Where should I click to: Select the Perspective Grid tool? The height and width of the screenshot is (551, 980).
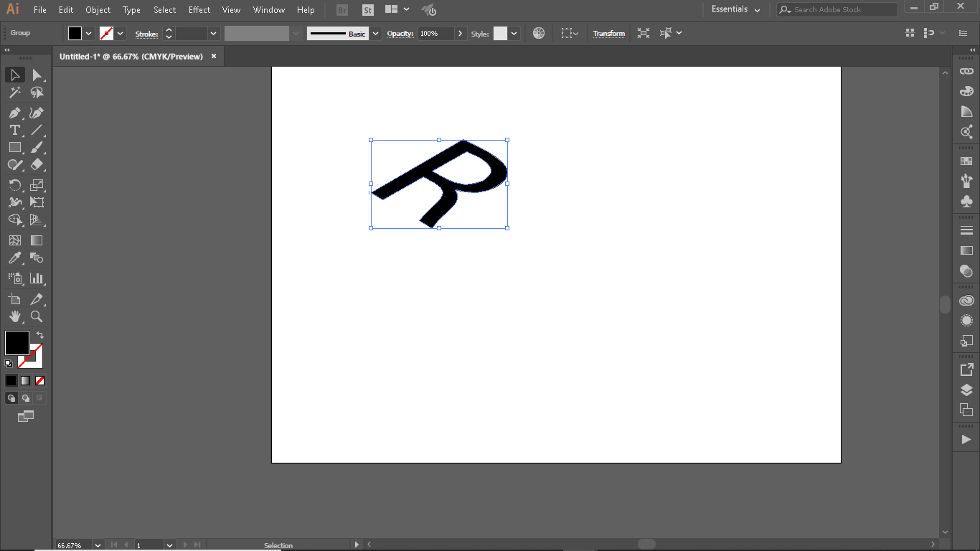[37, 220]
